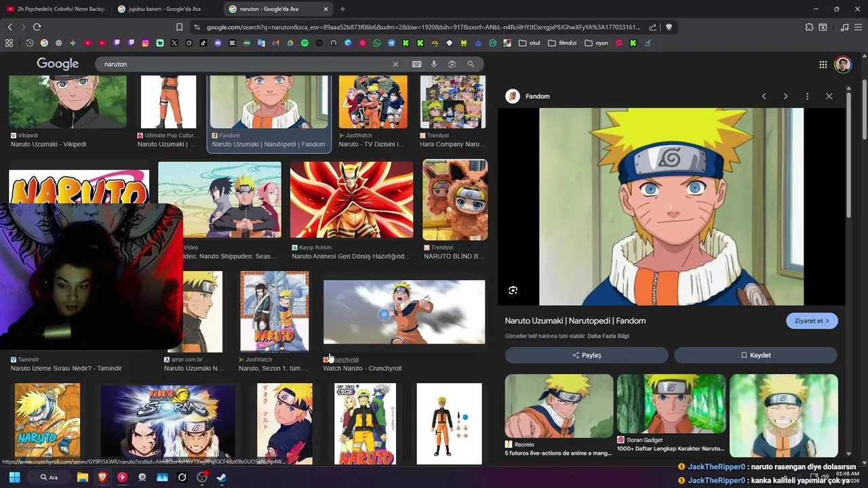
Task: Open the Doran Gadget related image
Action: [671, 404]
